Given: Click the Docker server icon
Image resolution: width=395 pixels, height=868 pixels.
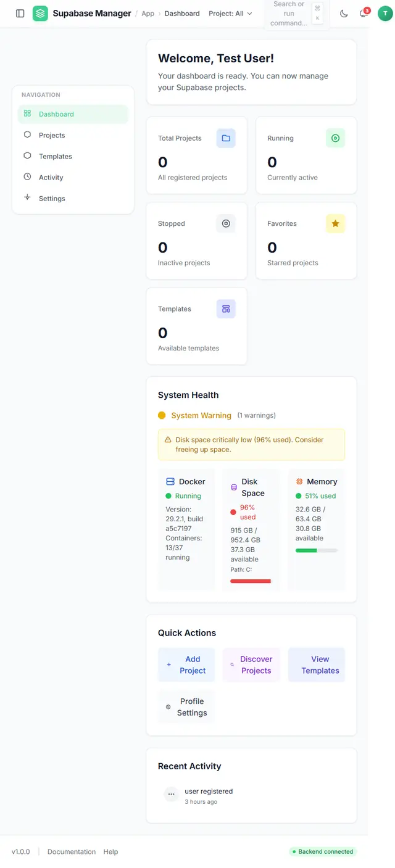Looking at the screenshot, I should (170, 481).
